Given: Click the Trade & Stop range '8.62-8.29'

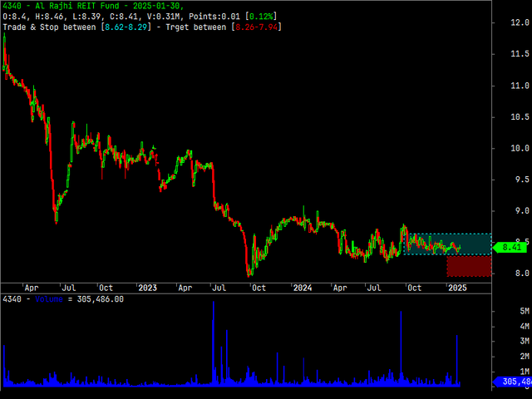Looking at the screenshot, I should tap(126, 27).
